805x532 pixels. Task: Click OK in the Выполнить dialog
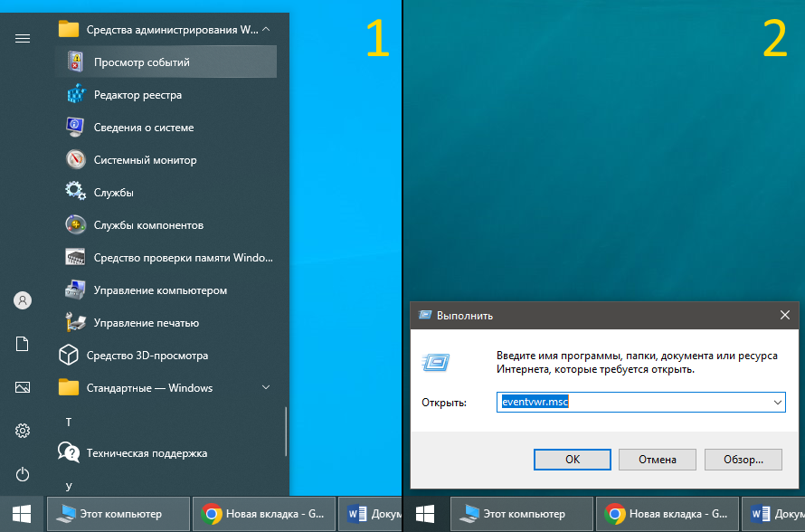[573, 459]
